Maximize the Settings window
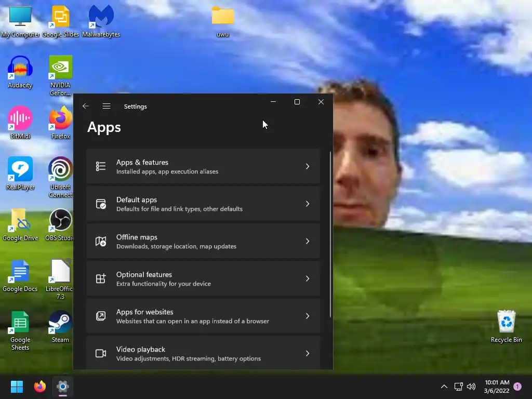This screenshot has width=532, height=399. pyautogui.click(x=297, y=102)
